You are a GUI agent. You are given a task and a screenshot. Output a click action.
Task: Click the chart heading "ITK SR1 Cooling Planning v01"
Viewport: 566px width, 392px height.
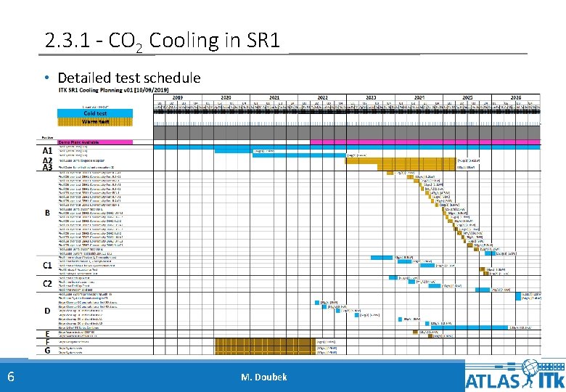[114, 90]
